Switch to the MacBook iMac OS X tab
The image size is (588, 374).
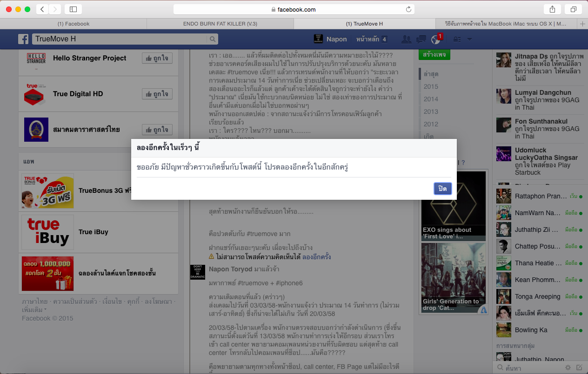506,24
